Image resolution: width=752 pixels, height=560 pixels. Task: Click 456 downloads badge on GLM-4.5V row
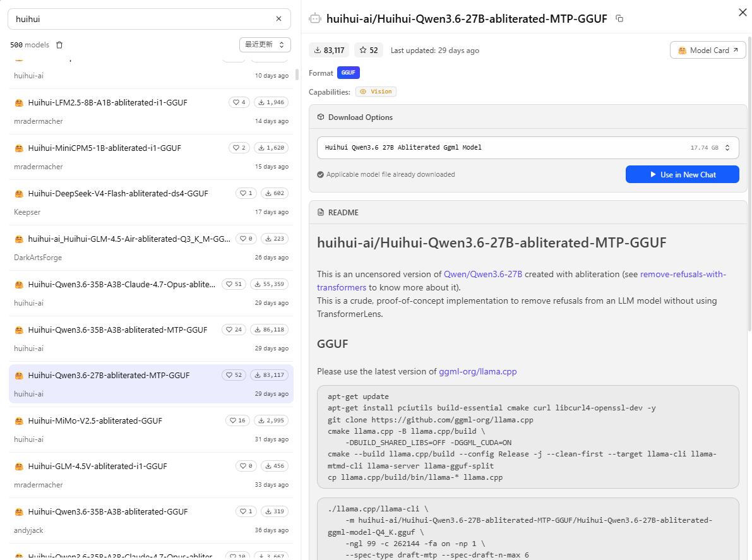click(x=274, y=466)
